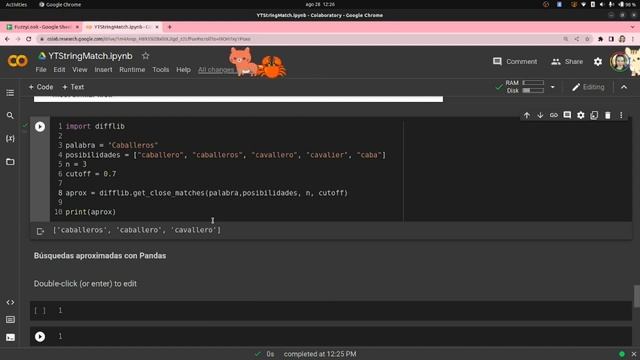The width and height of the screenshot is (640, 360).
Task: Open the table of contents sidebar
Action: 10,93
